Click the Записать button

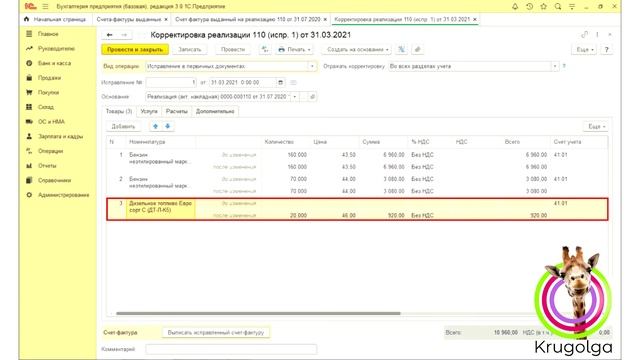pos(190,49)
